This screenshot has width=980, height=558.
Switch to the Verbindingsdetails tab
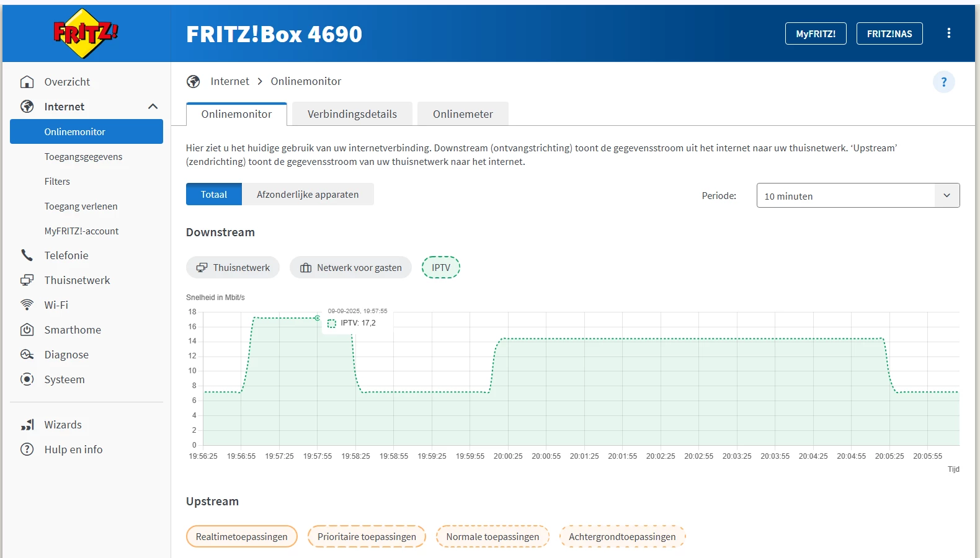pyautogui.click(x=352, y=114)
